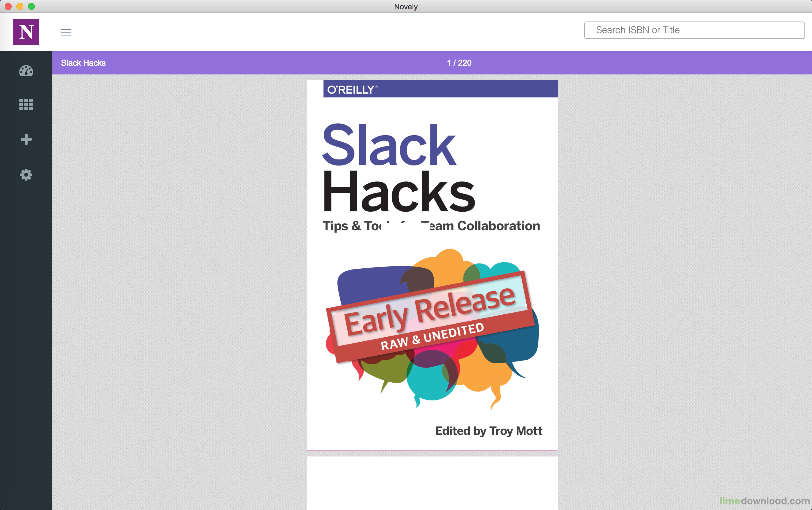Viewport: 812px width, 510px height.
Task: Maximize the window with green button
Action: tap(31, 6)
